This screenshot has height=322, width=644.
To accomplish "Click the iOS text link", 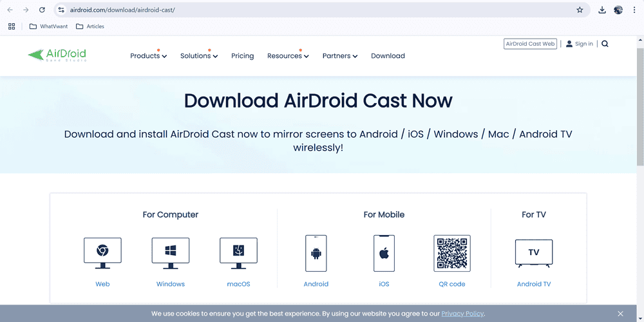I will pyautogui.click(x=384, y=284).
